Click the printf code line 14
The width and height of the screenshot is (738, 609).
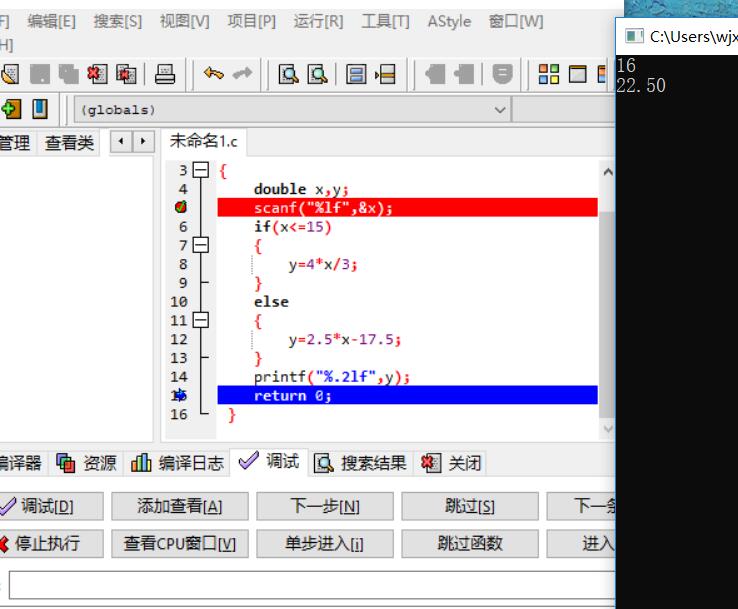coord(332,377)
